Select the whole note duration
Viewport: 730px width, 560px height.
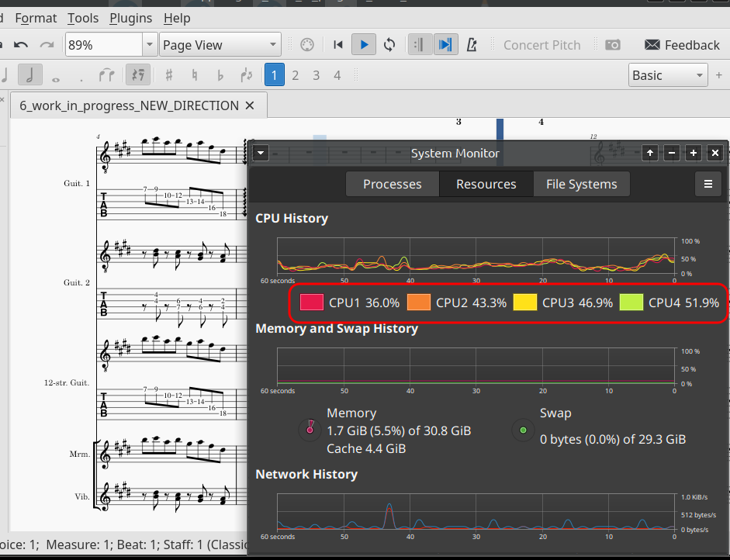pyautogui.click(x=57, y=74)
